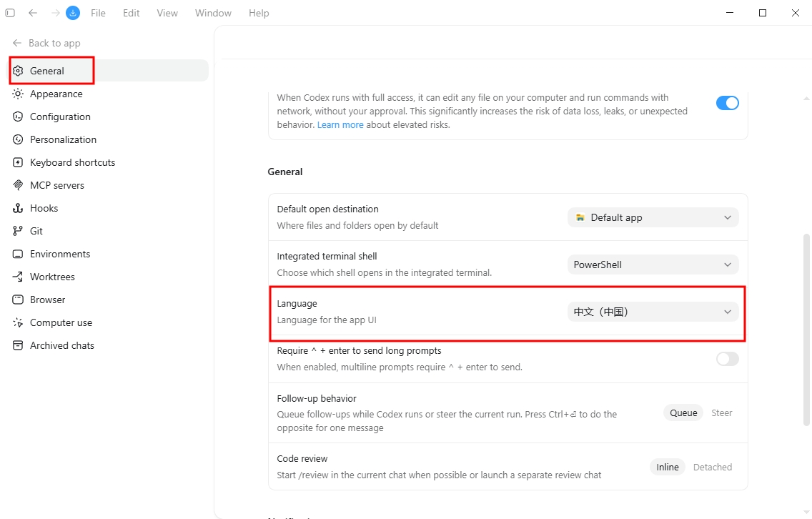The width and height of the screenshot is (812, 519).
Task: Click the 'Follow-up behavior' label
Action: 317,398
